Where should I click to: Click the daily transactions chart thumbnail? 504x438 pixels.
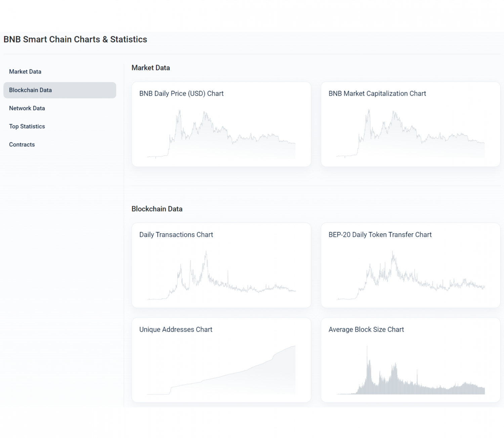point(222,275)
